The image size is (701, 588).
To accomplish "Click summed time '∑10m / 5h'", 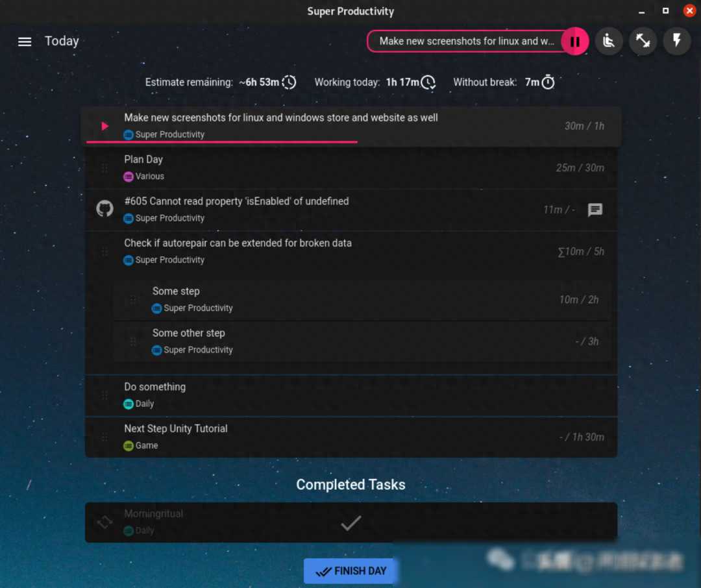I will 581,252.
